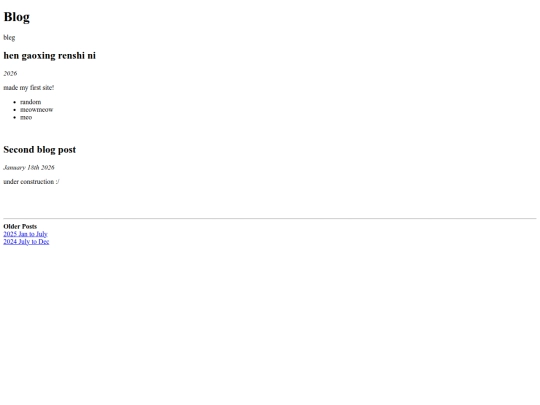Click the 'January 18th 2026' date
540x405 pixels.
pos(29,167)
